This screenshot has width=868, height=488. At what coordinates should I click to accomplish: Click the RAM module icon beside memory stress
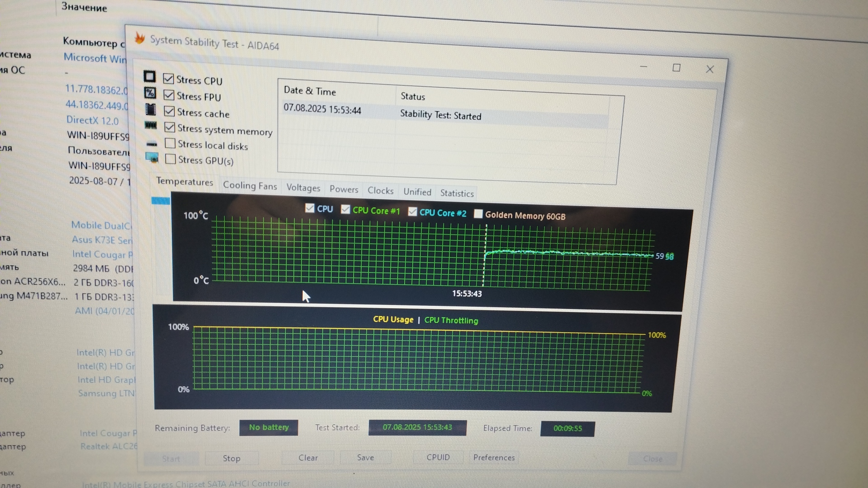[151, 126]
